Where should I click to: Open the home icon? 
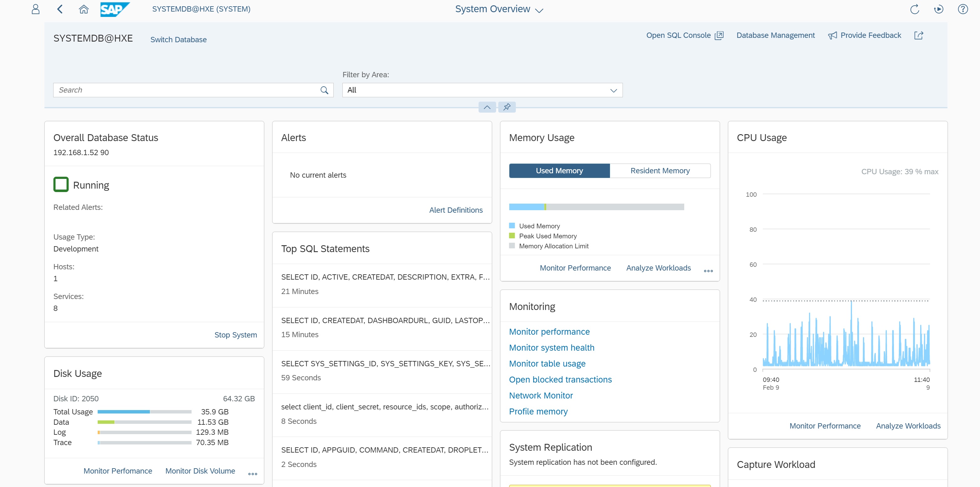coord(84,9)
